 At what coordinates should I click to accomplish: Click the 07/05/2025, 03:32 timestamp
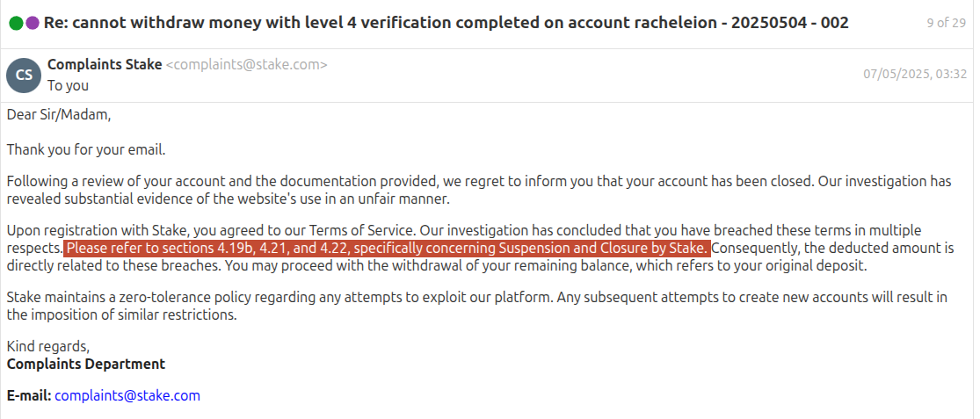click(915, 75)
